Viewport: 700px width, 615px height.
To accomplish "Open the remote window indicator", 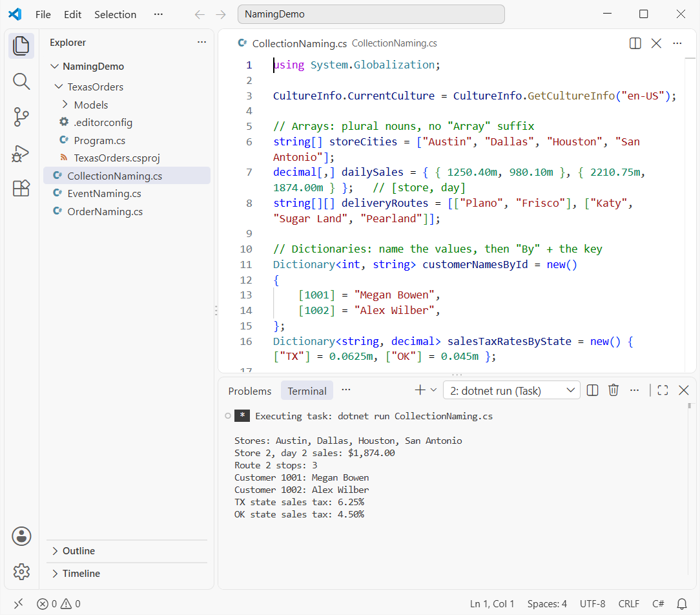I will (x=18, y=603).
